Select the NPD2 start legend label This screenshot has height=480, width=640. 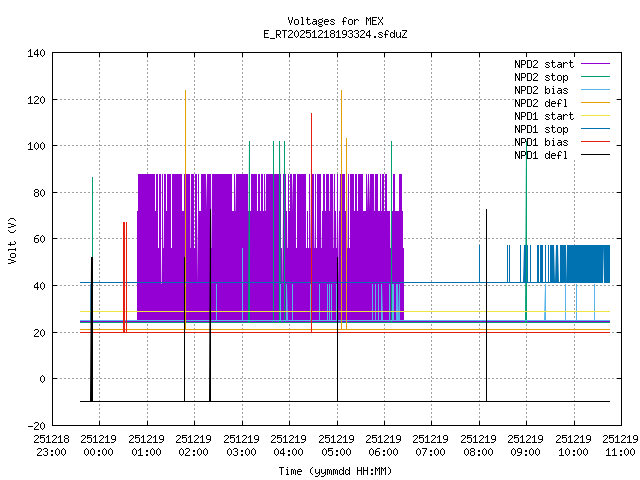542,64
